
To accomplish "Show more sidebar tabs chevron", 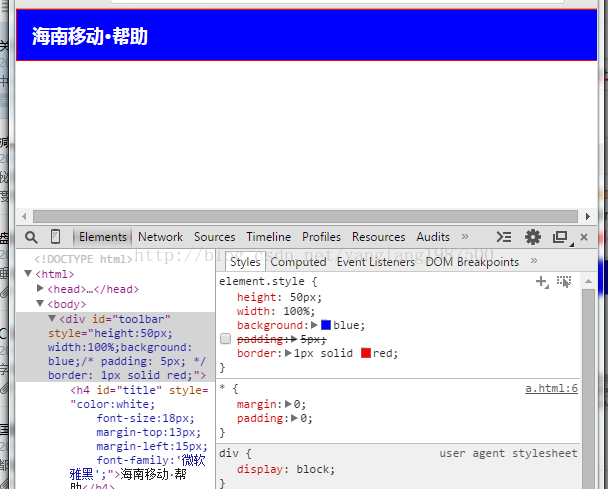I will click(534, 261).
